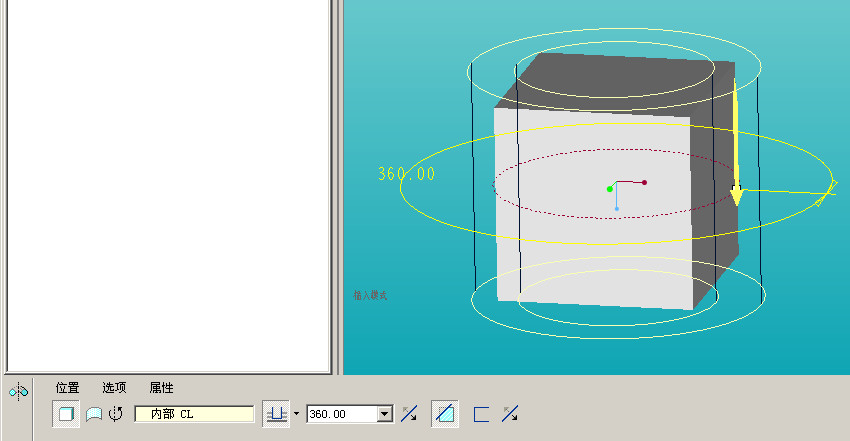Viewport: 850px width, 441px height.
Task: Open the 属性 (Properties) tab
Action: [x=162, y=388]
